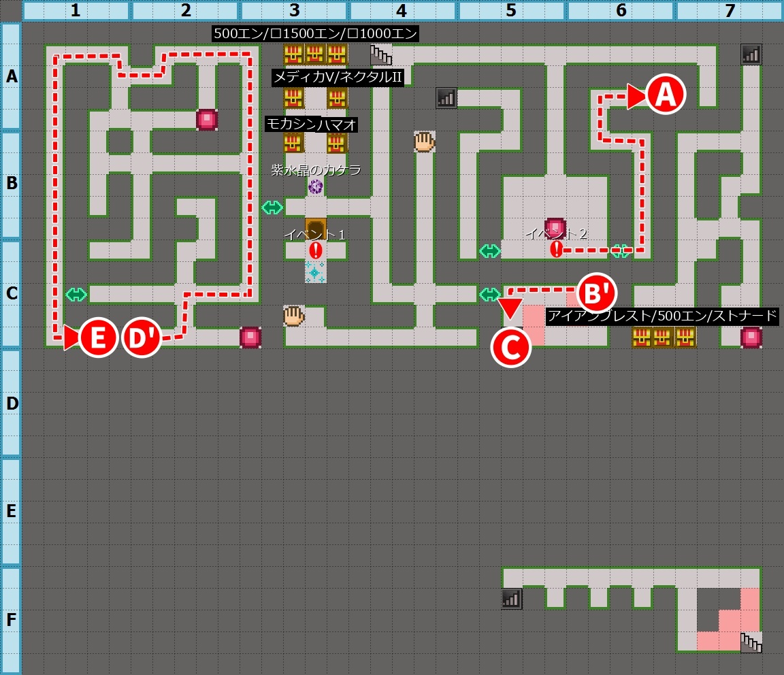
Task: Click the green double-arrow icon above marker E
Action: [76, 294]
